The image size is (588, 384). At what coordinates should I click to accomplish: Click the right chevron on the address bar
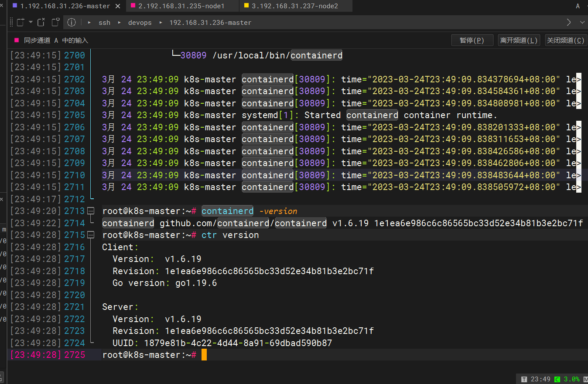tap(569, 22)
